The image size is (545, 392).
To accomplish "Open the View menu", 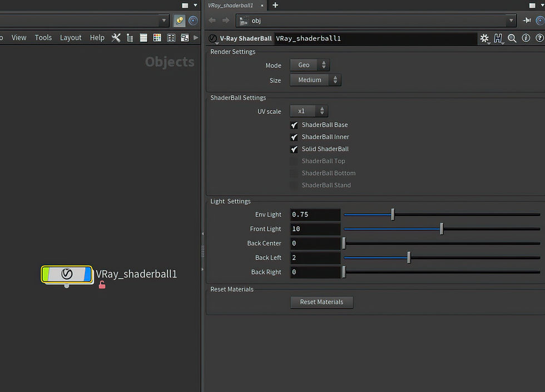I will click(x=18, y=37).
